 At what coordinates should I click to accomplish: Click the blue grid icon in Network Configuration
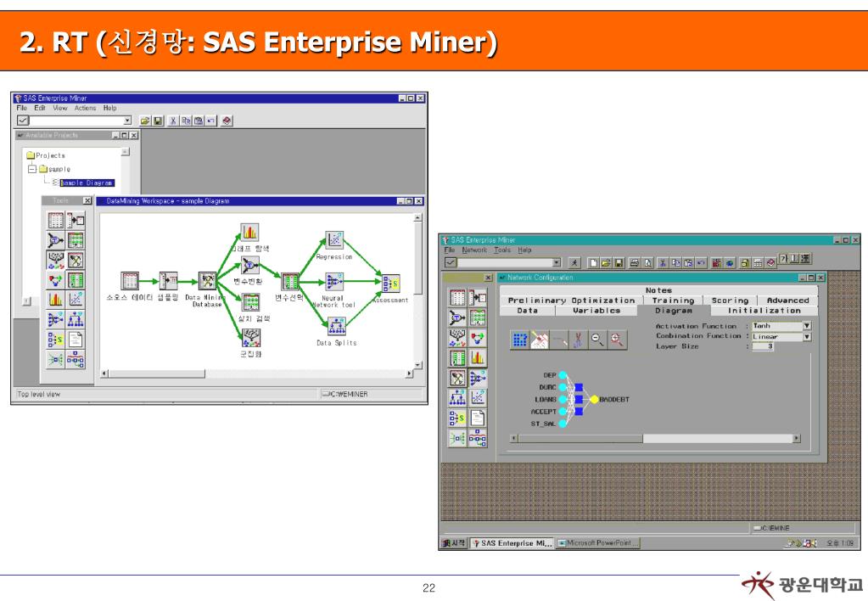point(520,339)
